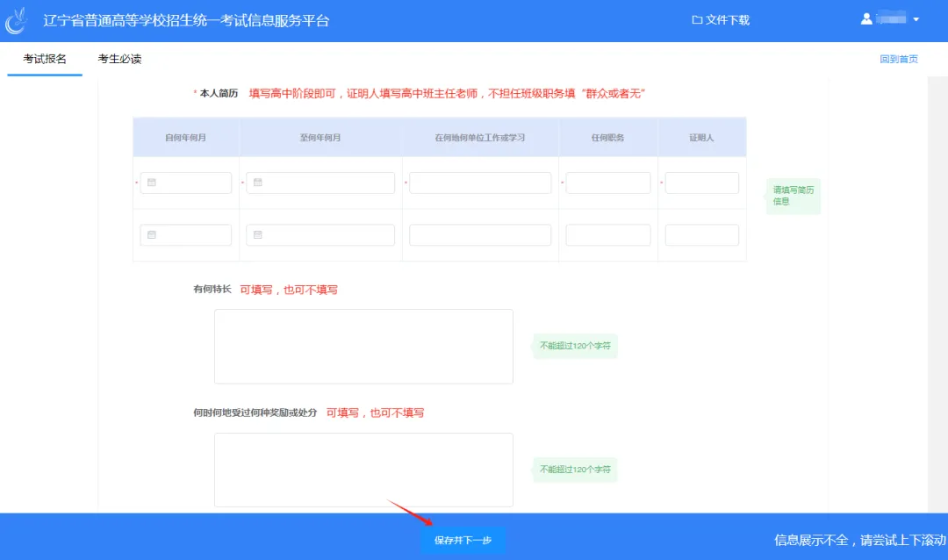Click the 本人简历 field label
The height and width of the screenshot is (560, 948).
pyautogui.click(x=219, y=93)
